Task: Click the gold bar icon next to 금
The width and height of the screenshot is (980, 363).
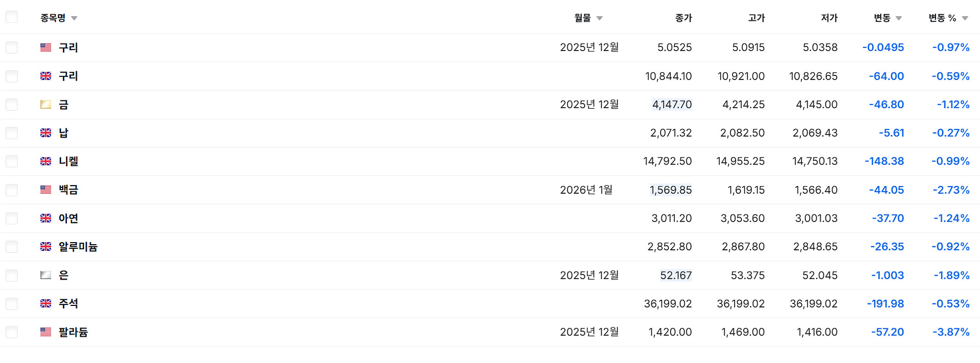Action: point(46,105)
